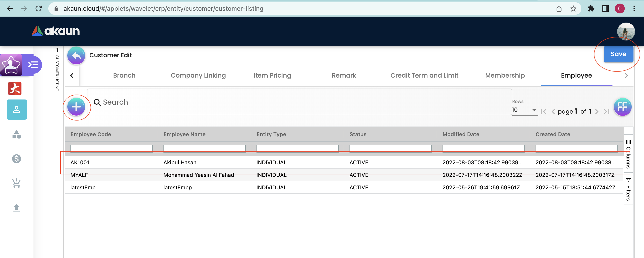Add a new employee with plus button

point(76,107)
